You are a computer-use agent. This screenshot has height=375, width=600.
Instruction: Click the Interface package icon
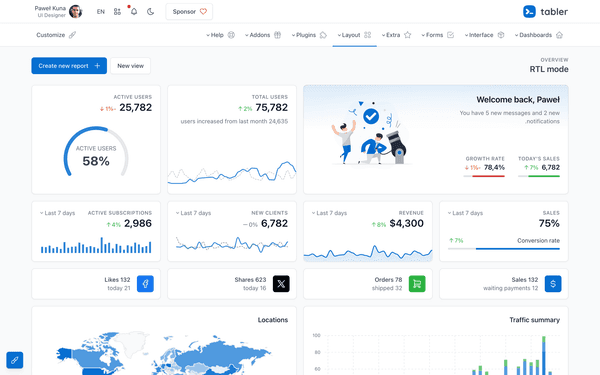coord(501,35)
